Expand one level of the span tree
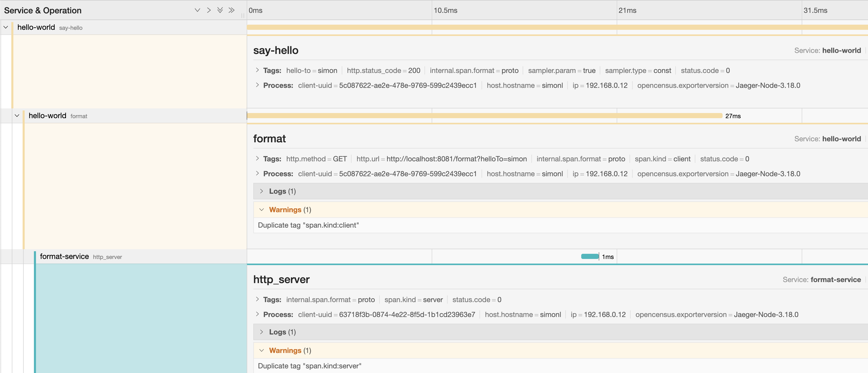This screenshot has width=868, height=373. [x=209, y=10]
